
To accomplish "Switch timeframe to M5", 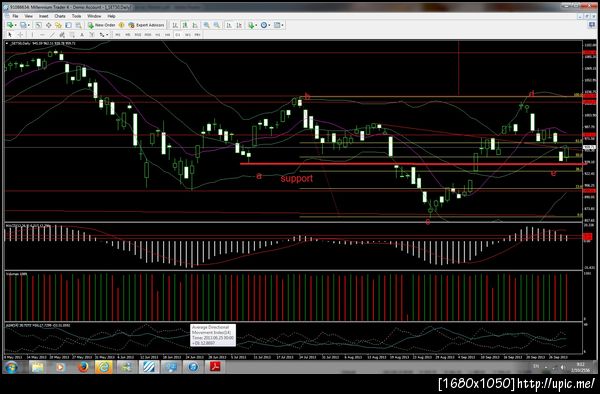I will pos(128,35).
